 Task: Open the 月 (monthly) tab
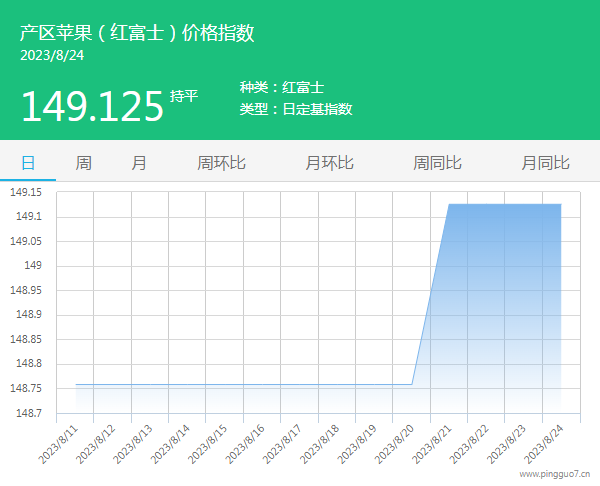tap(139, 163)
